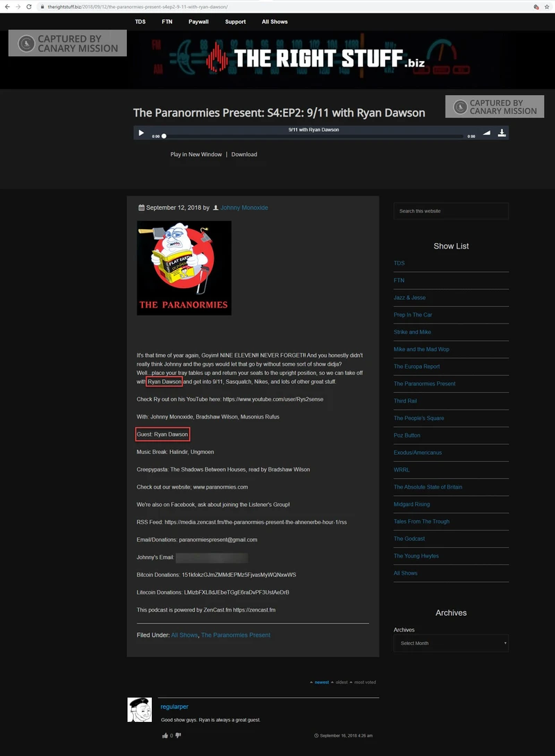Open The Paranormies Present in Show List
The width and height of the screenshot is (555, 756).
425,384
